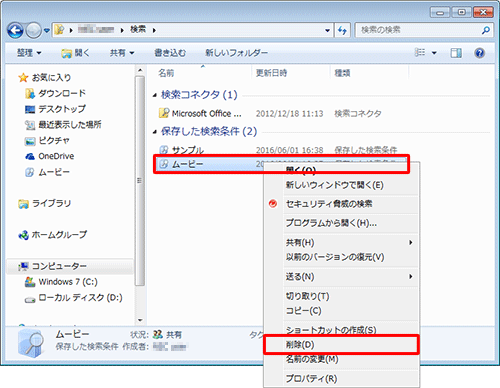The image size is (500, 388).
Task: Open the recent pages dropdown arrow
Action: [x=47, y=31]
